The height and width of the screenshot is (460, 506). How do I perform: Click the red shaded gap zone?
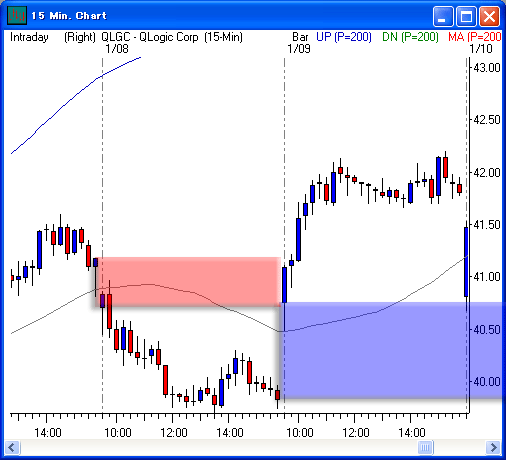point(187,282)
